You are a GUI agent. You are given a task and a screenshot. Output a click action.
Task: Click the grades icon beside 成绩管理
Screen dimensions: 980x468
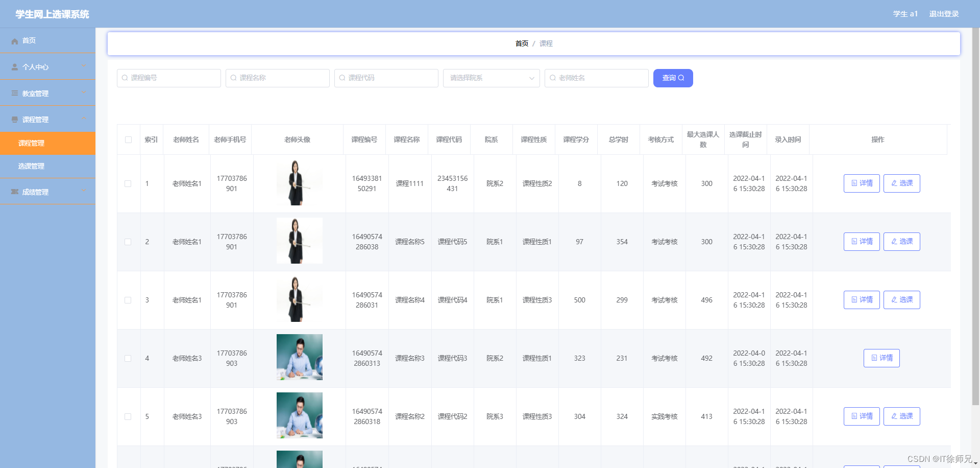[14, 192]
